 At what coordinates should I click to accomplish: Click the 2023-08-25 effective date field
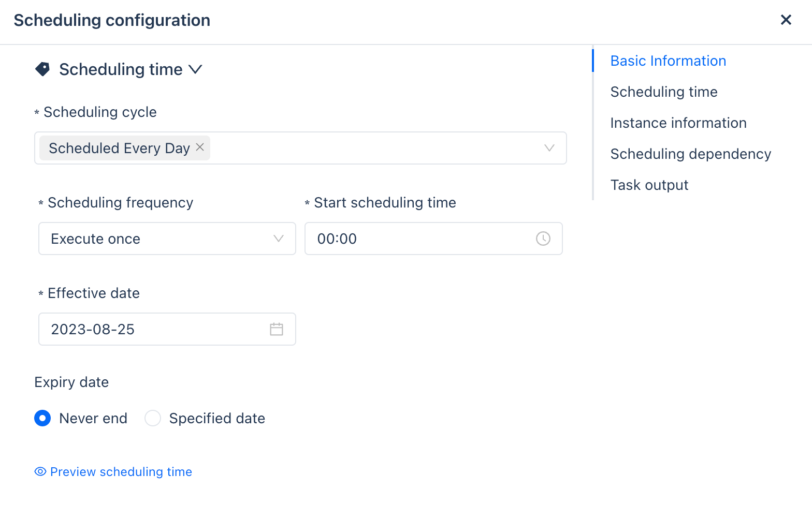tap(155, 329)
